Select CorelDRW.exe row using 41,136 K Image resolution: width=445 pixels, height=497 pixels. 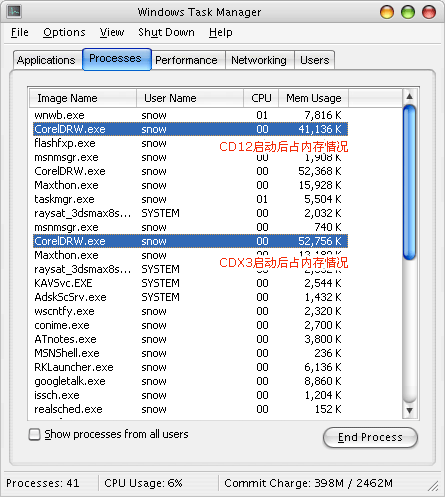(x=190, y=129)
